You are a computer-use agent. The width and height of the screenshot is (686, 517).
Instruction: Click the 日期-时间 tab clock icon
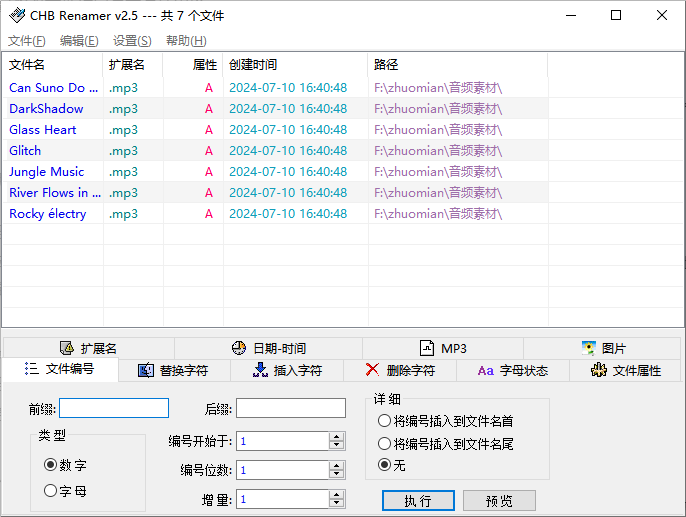click(239, 348)
